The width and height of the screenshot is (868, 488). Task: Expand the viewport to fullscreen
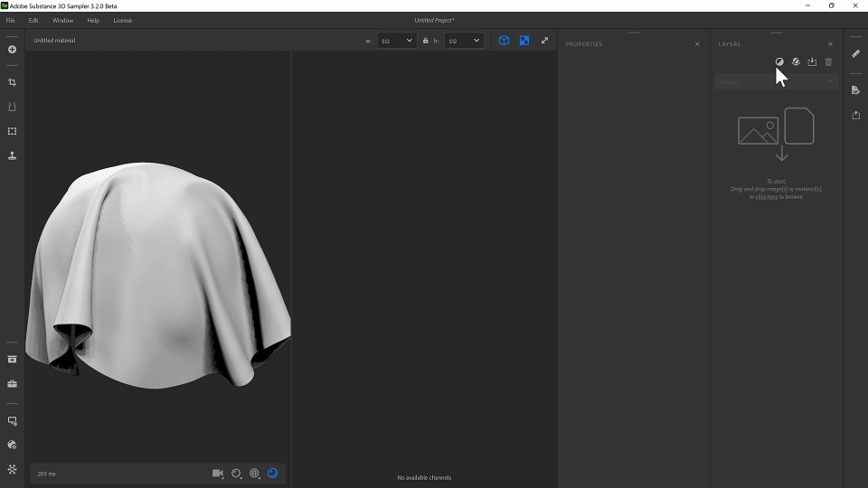(544, 41)
